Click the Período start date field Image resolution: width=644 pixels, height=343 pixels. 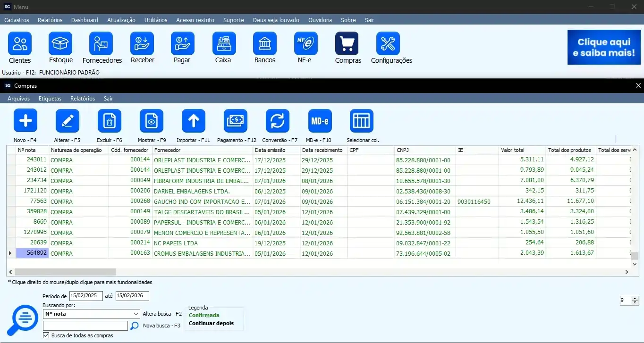[x=86, y=296]
